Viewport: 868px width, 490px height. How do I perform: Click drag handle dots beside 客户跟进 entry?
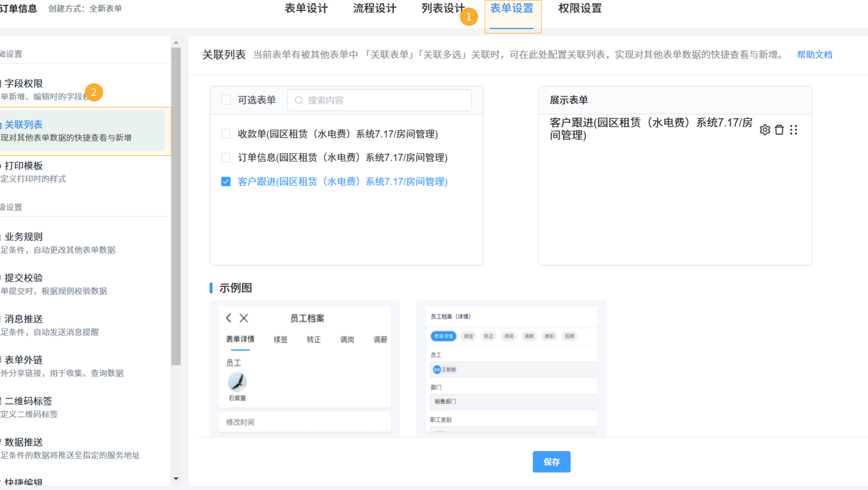[x=793, y=130]
